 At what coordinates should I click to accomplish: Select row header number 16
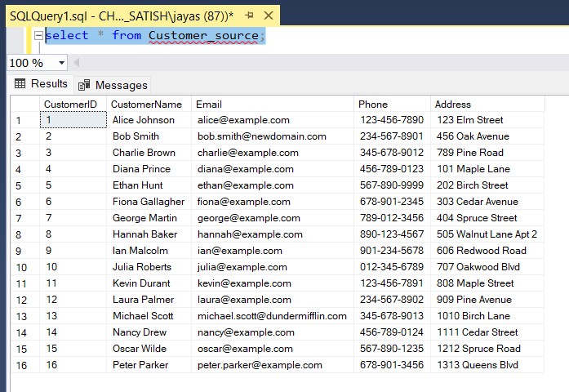point(25,365)
